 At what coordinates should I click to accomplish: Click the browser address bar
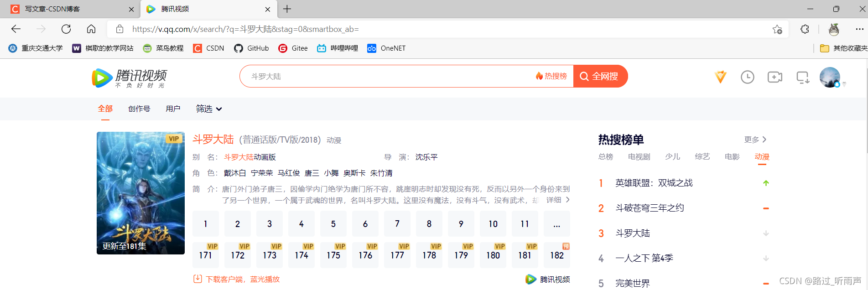[447, 29]
